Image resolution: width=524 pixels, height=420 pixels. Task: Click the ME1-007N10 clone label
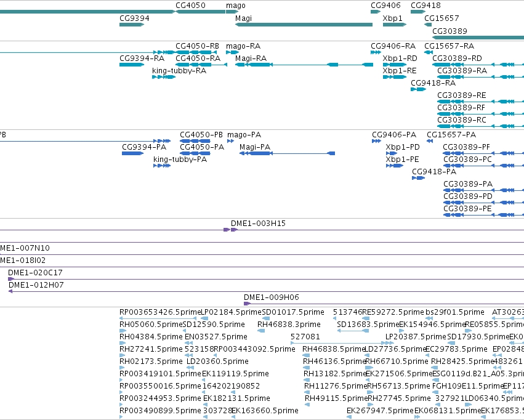25,248
